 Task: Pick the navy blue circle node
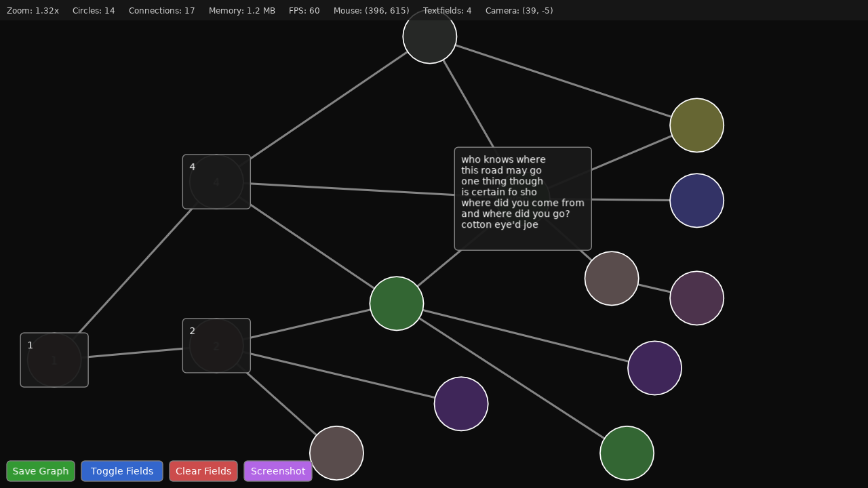click(x=697, y=201)
